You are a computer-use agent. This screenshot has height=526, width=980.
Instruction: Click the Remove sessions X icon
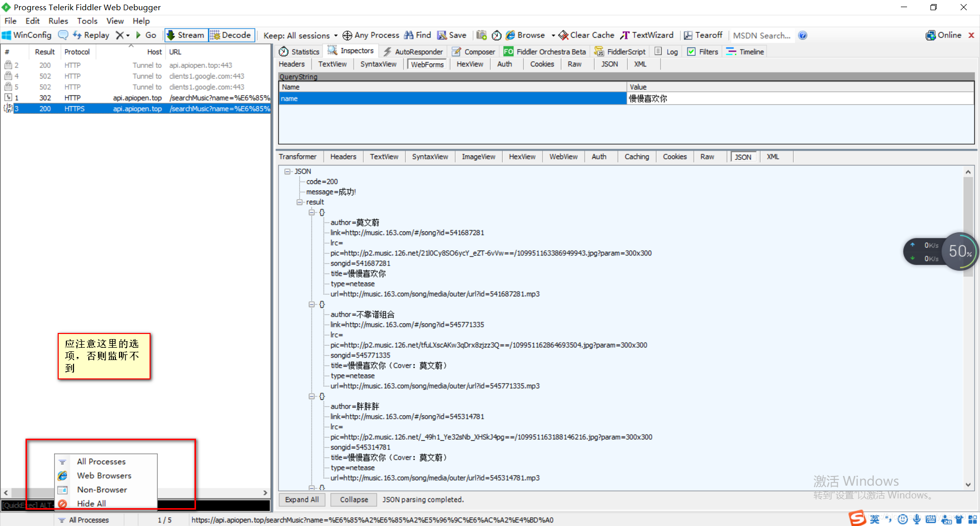point(119,35)
